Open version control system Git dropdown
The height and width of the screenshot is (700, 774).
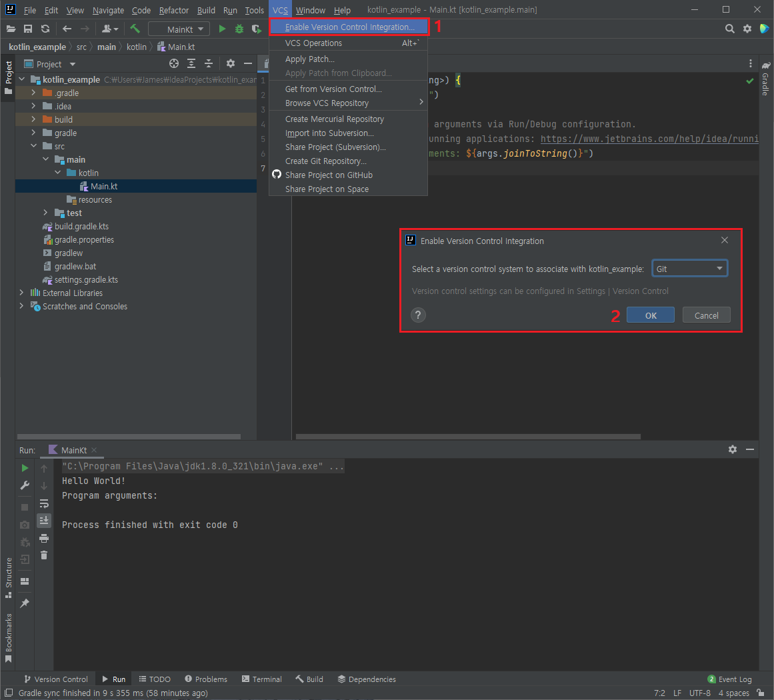(x=689, y=269)
